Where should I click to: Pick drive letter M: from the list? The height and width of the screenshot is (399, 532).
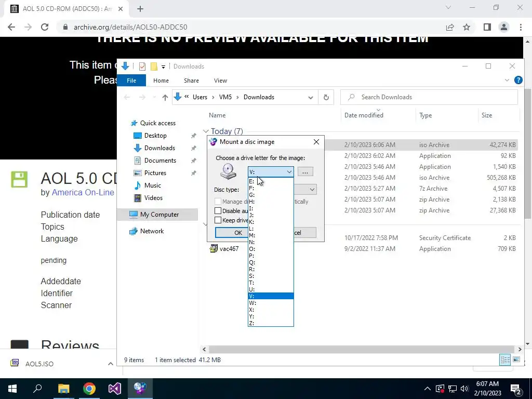coord(271,235)
